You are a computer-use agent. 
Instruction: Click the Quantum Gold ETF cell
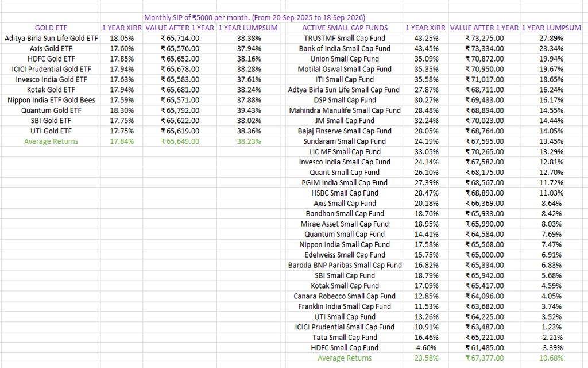coord(51,110)
